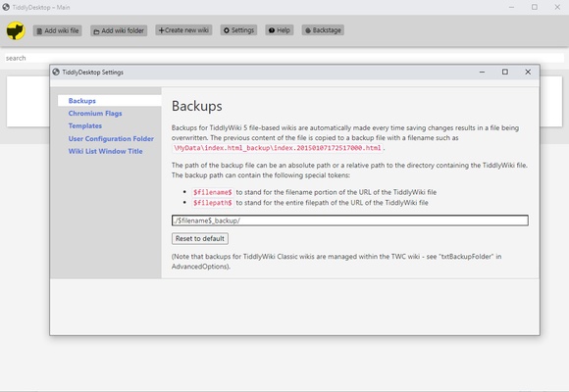Close the TiddlyDesktop Settings window
This screenshot has height=392, width=569.
click(x=528, y=73)
